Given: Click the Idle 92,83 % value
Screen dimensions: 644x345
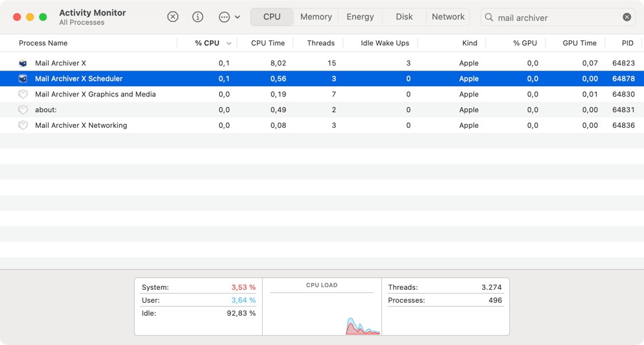Looking at the screenshot, I should coord(241,313).
